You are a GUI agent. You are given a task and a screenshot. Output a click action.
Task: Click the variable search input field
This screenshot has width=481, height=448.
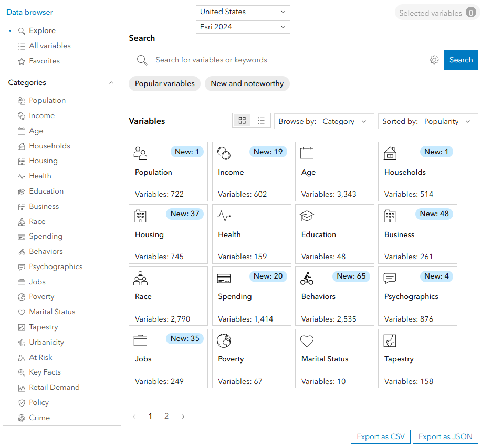[x=289, y=60]
